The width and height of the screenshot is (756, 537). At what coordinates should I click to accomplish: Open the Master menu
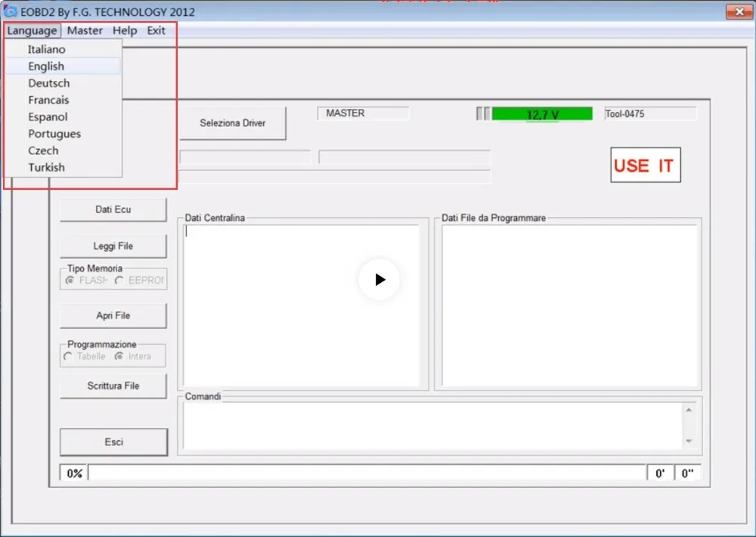pos(85,30)
